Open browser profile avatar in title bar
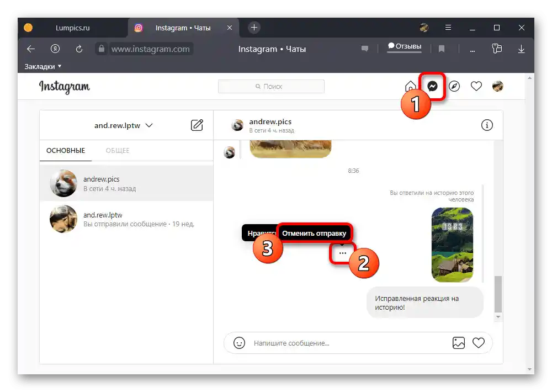Screen dimensions: 552x392 click(x=424, y=28)
